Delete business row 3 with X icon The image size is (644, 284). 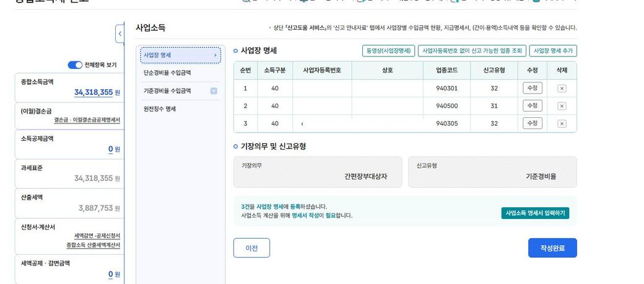(x=562, y=123)
